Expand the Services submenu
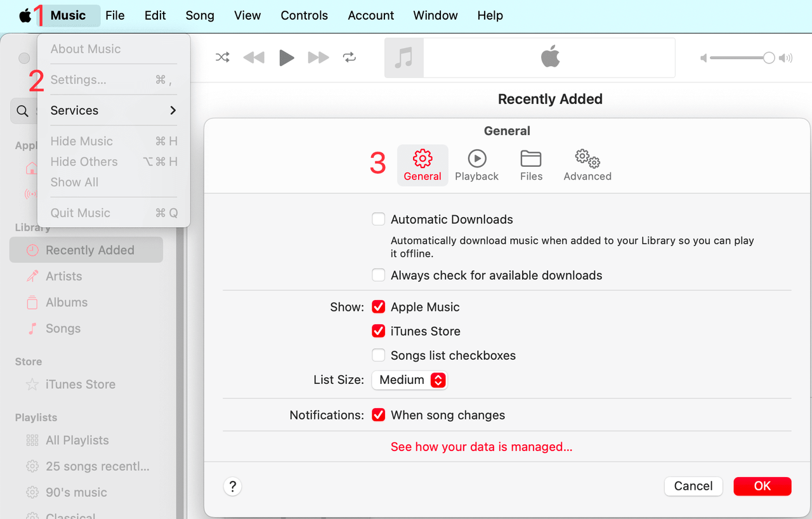The image size is (812, 519). 114,110
